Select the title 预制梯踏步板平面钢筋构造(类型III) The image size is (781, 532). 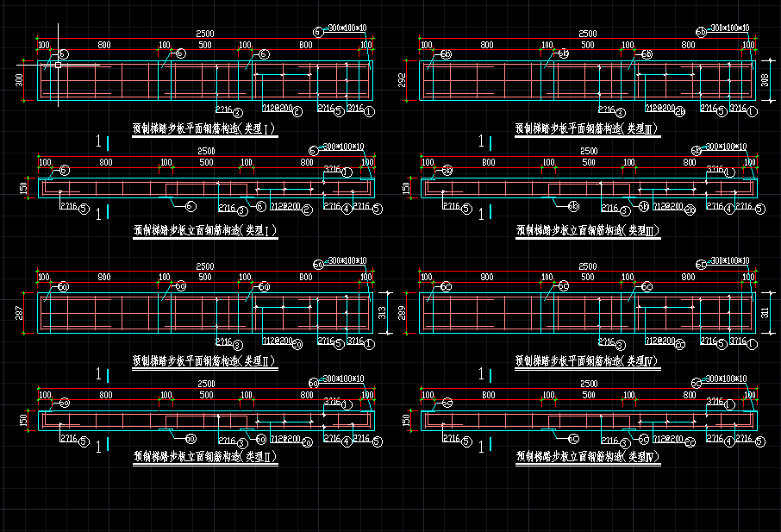click(x=587, y=128)
